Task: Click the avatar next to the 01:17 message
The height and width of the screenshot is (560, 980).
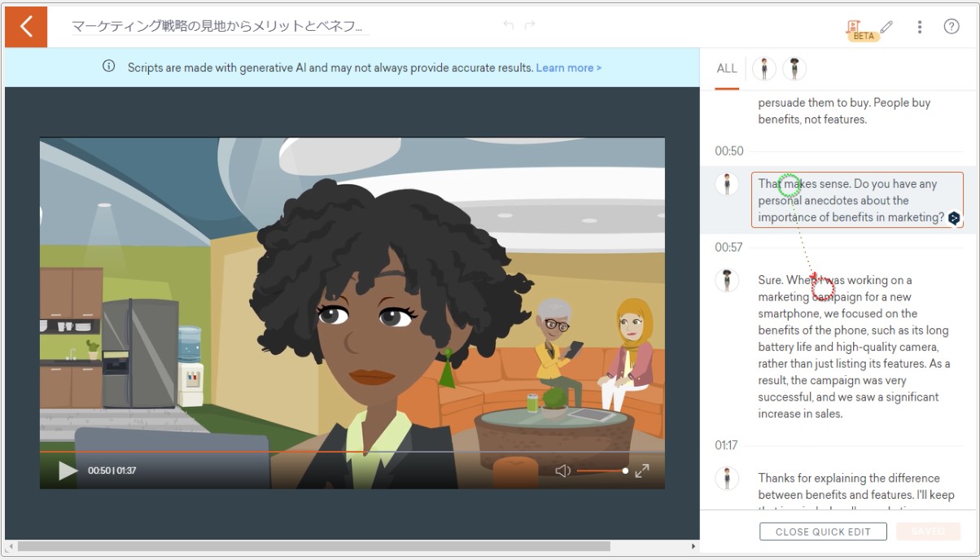Action: click(x=727, y=478)
